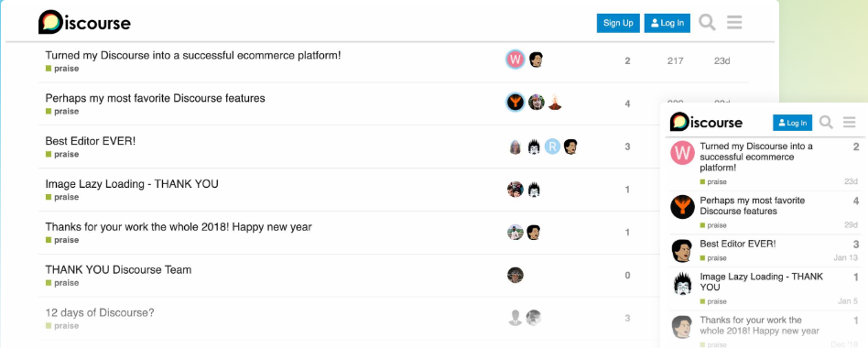The width and height of the screenshot is (868, 348).
Task: Open the hamburger menu in desktop header
Action: [734, 23]
